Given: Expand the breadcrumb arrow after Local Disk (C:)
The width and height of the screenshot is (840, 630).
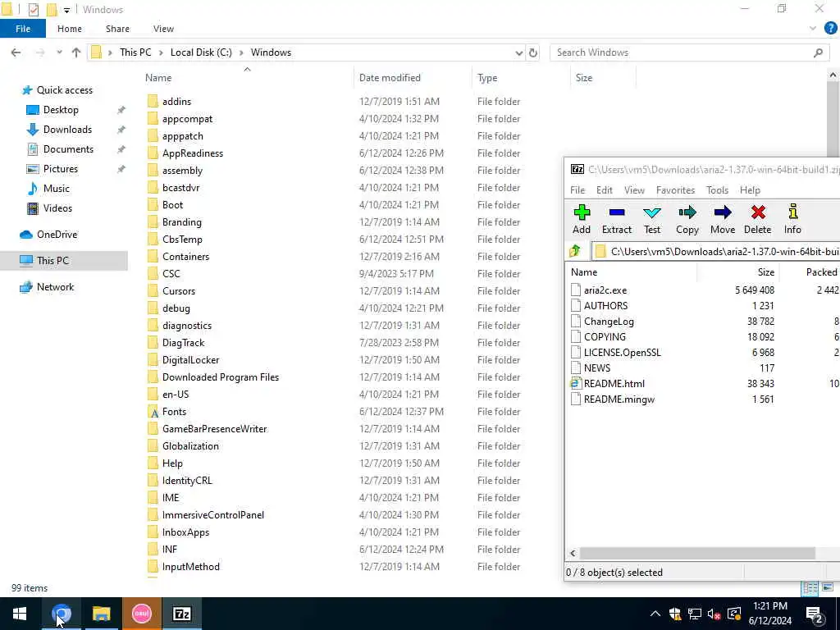Looking at the screenshot, I should coord(242,52).
